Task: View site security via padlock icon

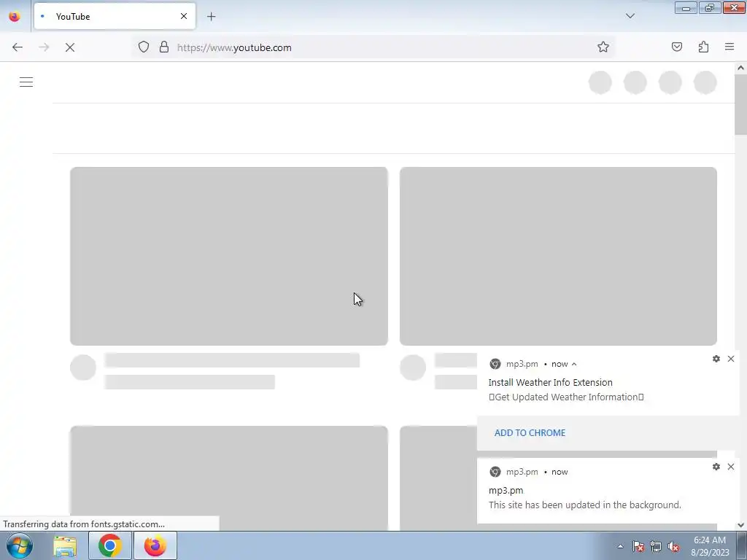Action: pos(164,47)
